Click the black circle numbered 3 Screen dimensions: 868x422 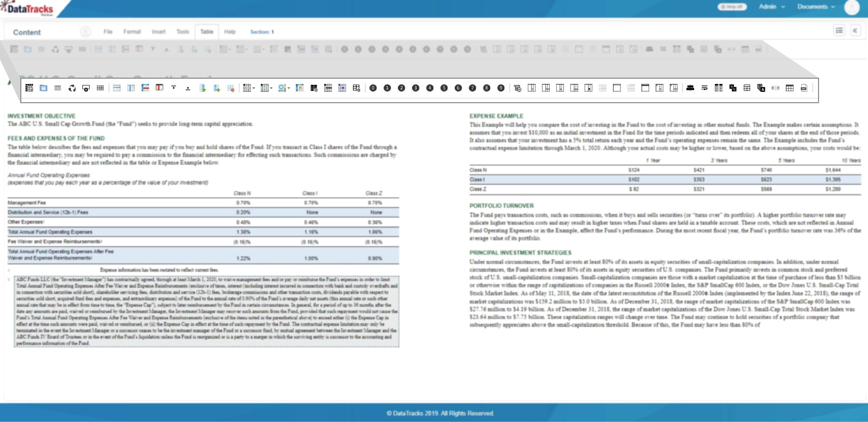click(416, 88)
